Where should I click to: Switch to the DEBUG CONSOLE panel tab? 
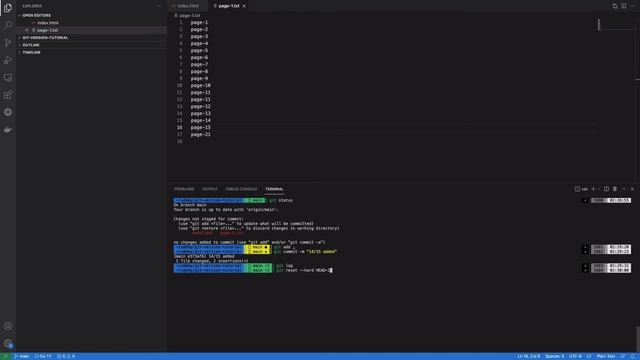(241, 189)
